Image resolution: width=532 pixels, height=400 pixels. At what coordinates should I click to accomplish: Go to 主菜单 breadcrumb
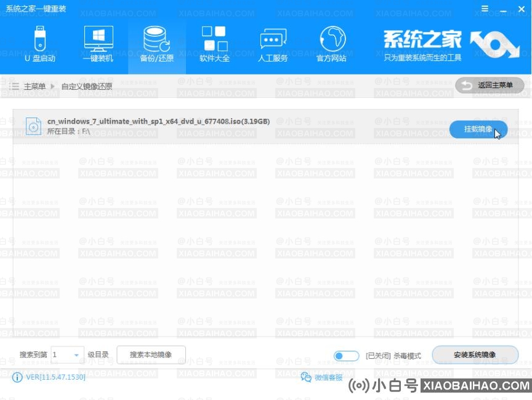pyautogui.click(x=34, y=86)
